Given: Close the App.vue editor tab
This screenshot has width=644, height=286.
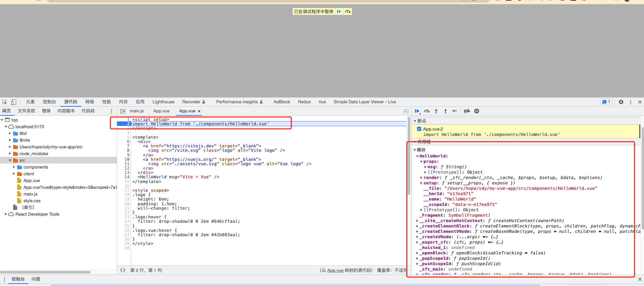Looking at the screenshot, I should [x=199, y=111].
